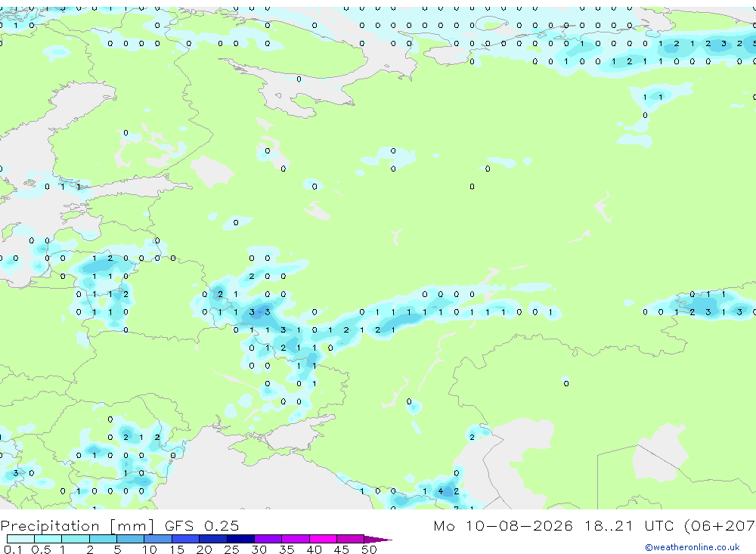Image resolution: width=756 pixels, height=554 pixels.
Task: Click the over-50 mm arrow tip of legend
Action: click(378, 539)
